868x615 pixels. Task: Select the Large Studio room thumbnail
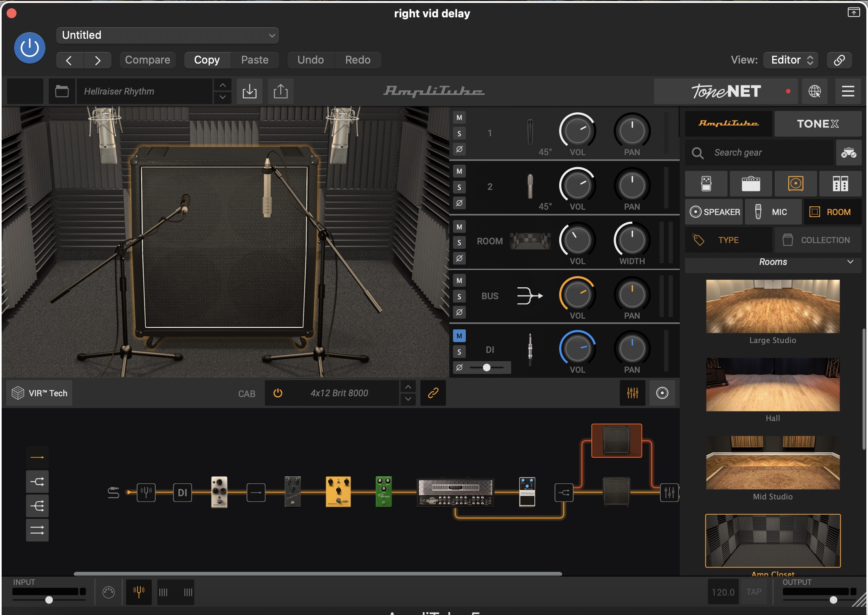(x=773, y=306)
